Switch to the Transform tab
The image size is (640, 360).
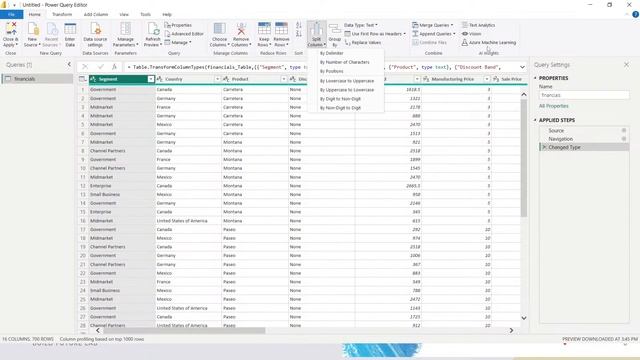click(x=62, y=14)
